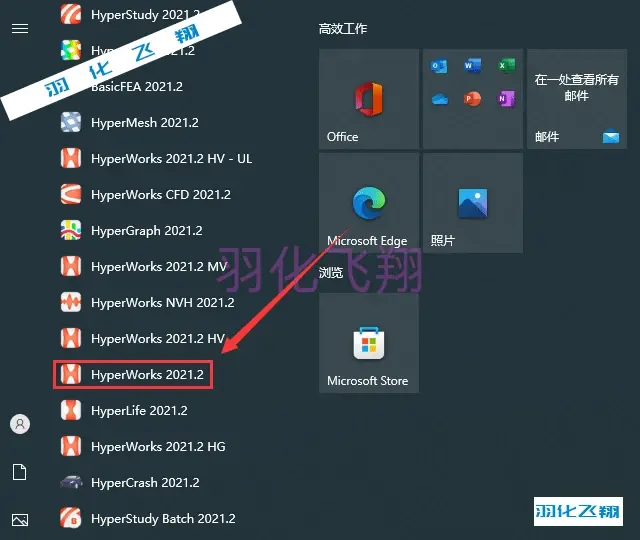Click the HyperWorks 2021.2 HV - UL icon
This screenshot has height=540, width=640.
(71, 158)
